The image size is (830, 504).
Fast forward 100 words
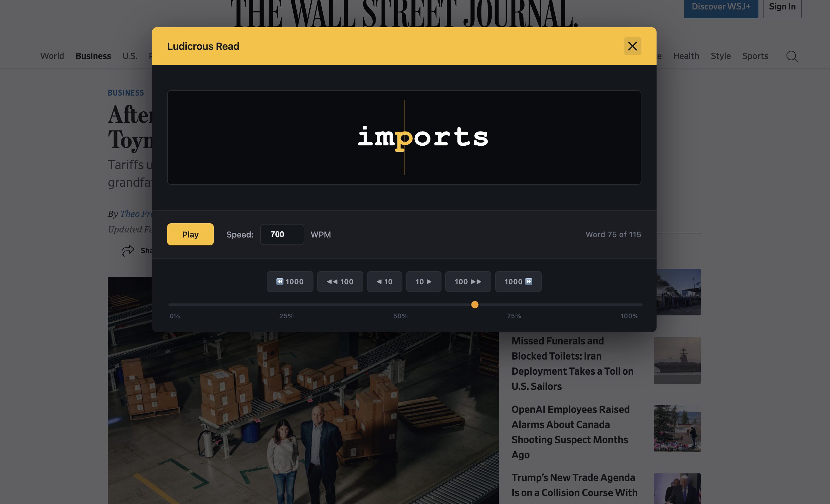(x=468, y=282)
